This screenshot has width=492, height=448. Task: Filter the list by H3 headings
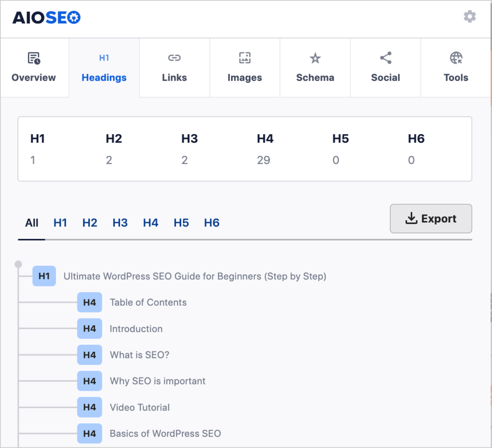pyautogui.click(x=120, y=223)
